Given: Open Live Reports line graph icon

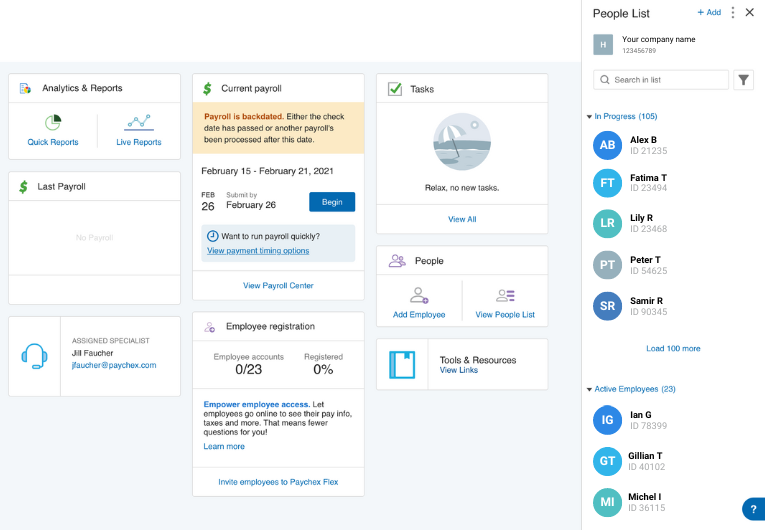Looking at the screenshot, I should (138, 123).
